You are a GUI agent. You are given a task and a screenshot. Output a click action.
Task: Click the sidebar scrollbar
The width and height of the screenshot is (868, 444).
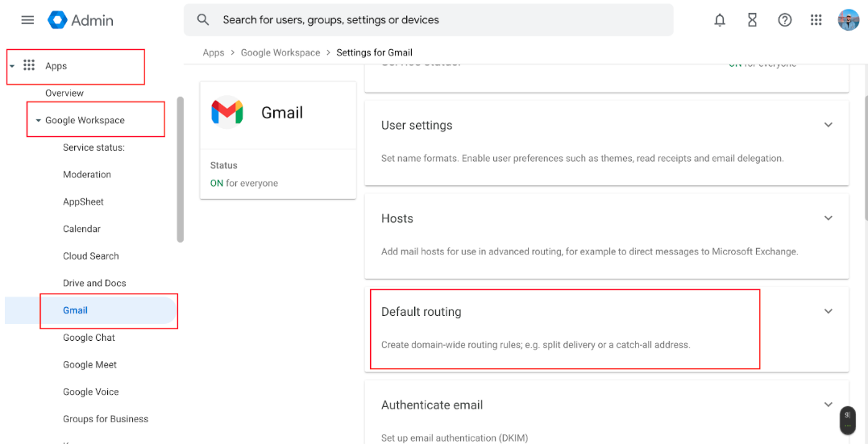click(x=180, y=169)
